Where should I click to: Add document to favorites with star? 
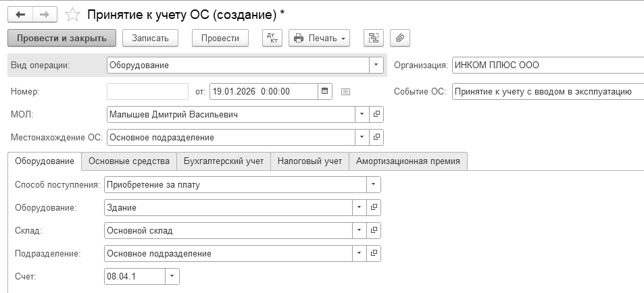click(72, 14)
